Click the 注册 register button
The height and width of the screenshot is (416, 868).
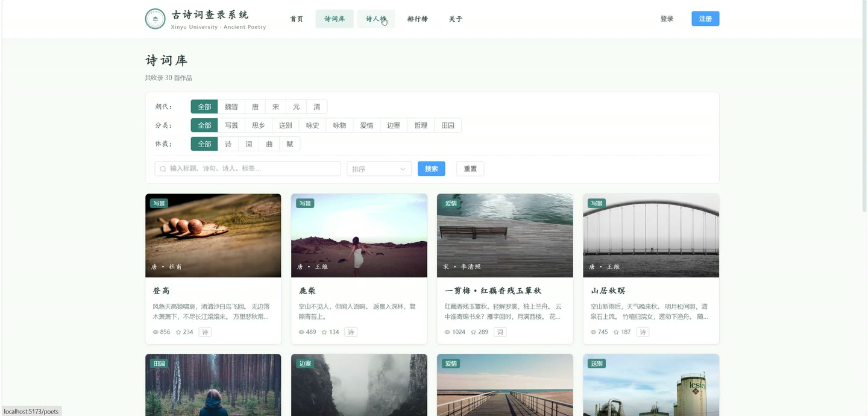coord(705,19)
